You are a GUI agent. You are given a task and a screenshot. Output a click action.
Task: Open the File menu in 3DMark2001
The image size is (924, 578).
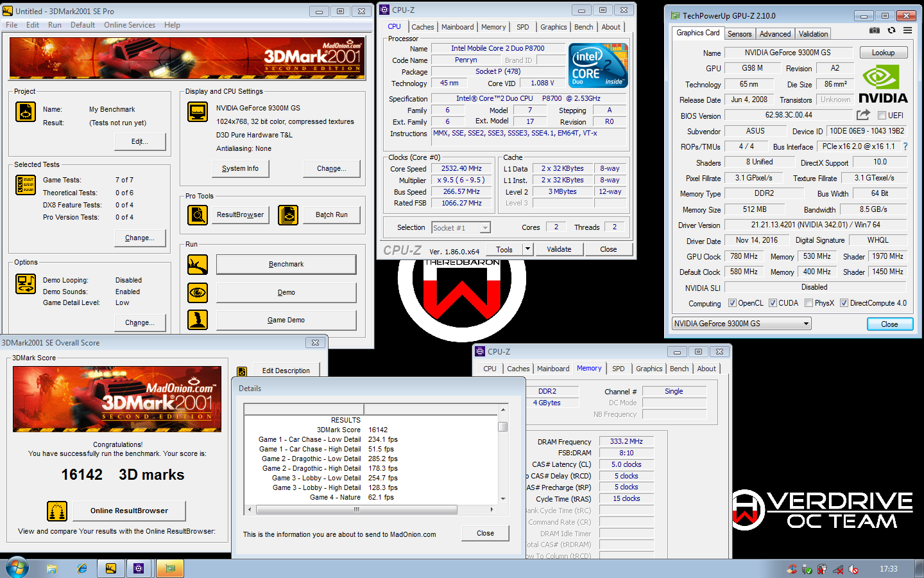12,25
